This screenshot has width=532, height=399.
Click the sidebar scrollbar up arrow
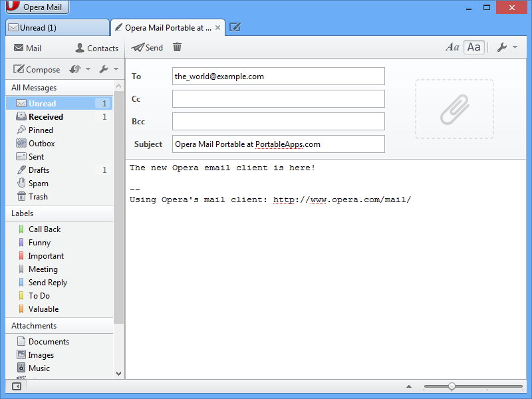click(x=119, y=86)
